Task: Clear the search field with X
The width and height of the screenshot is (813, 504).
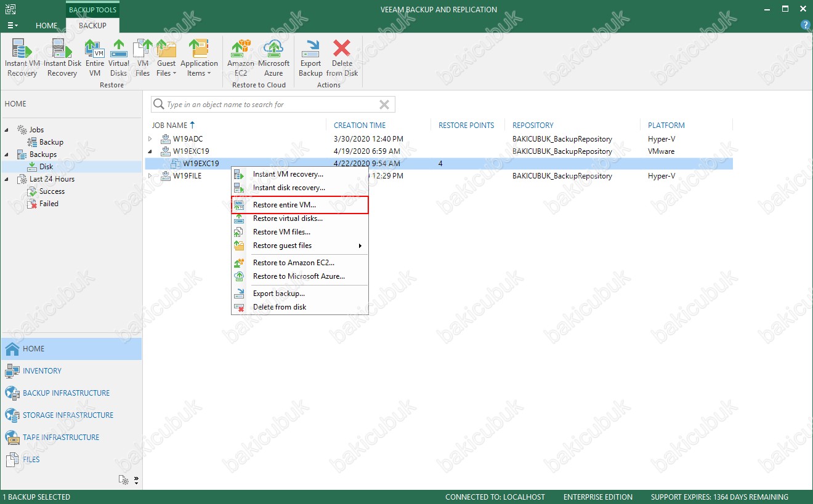Action: click(x=384, y=105)
